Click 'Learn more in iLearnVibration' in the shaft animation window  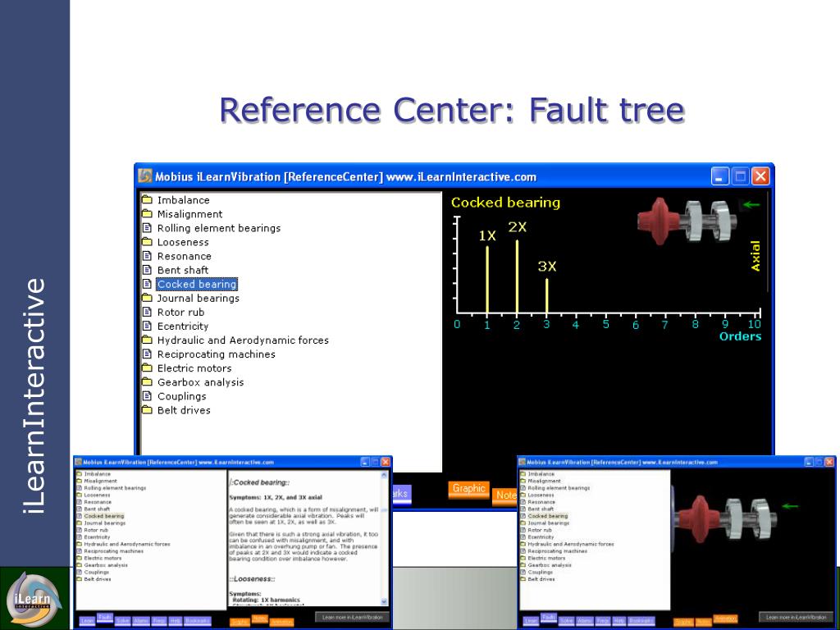tap(796, 617)
